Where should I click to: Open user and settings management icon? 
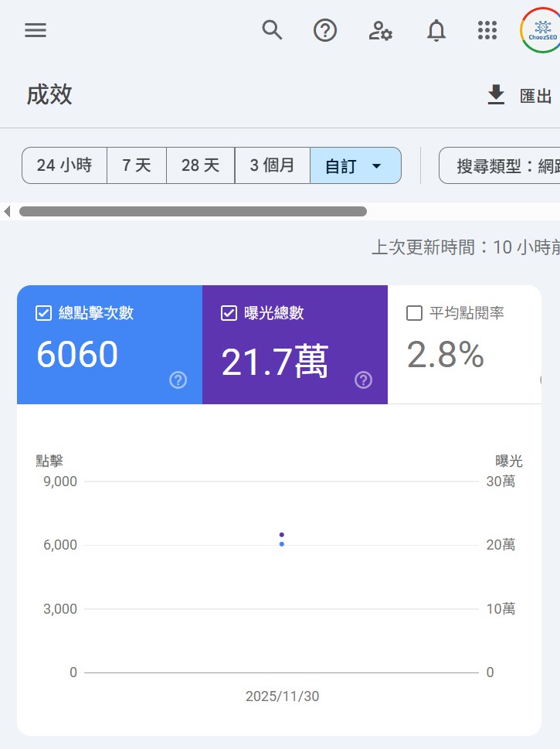pos(380,30)
